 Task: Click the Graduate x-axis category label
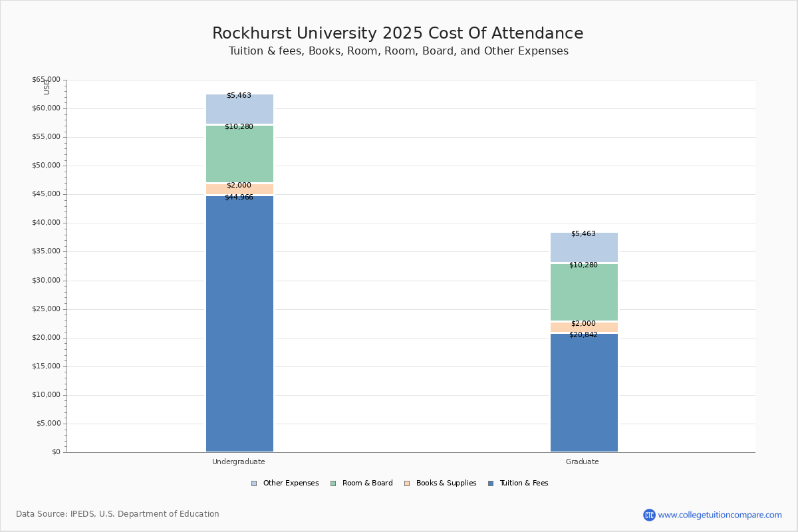pos(583,462)
